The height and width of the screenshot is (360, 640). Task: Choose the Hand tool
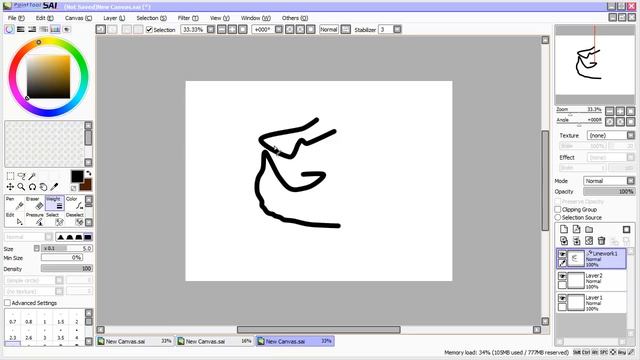(x=43, y=187)
